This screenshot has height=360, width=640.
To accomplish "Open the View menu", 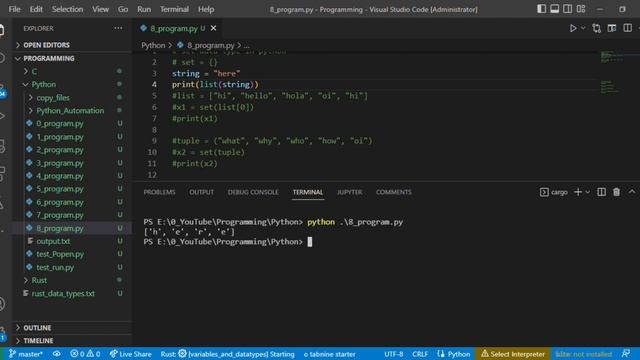I will [100, 9].
